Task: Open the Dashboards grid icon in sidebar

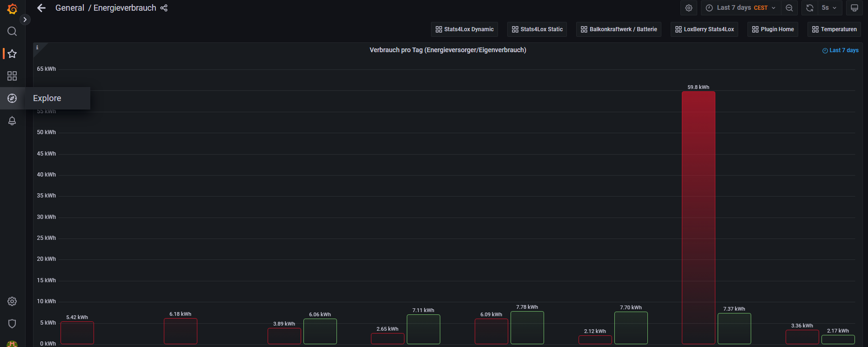Action: pyautogui.click(x=12, y=76)
